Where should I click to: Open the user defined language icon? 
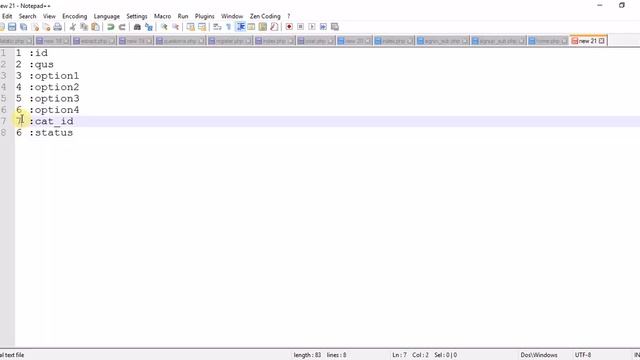click(x=251, y=27)
